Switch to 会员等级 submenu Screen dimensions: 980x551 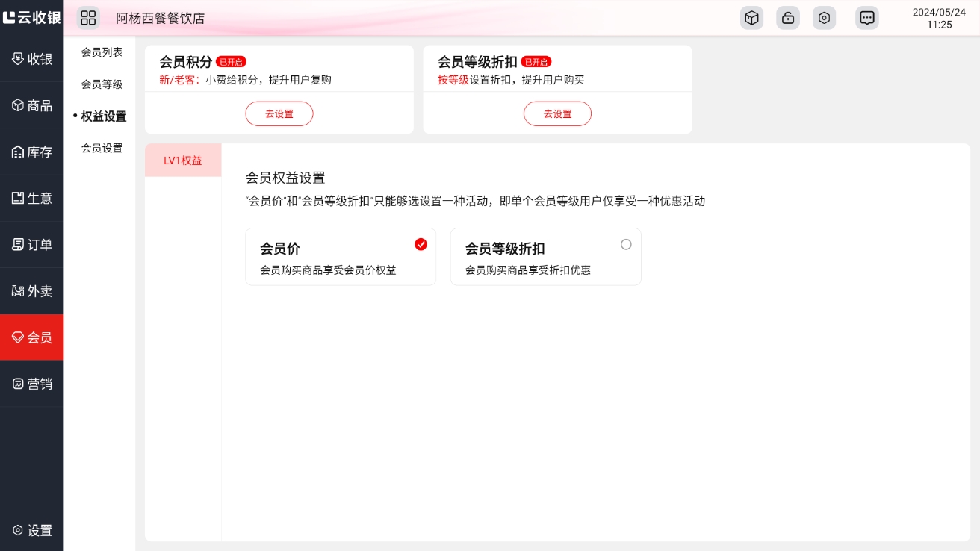[102, 84]
